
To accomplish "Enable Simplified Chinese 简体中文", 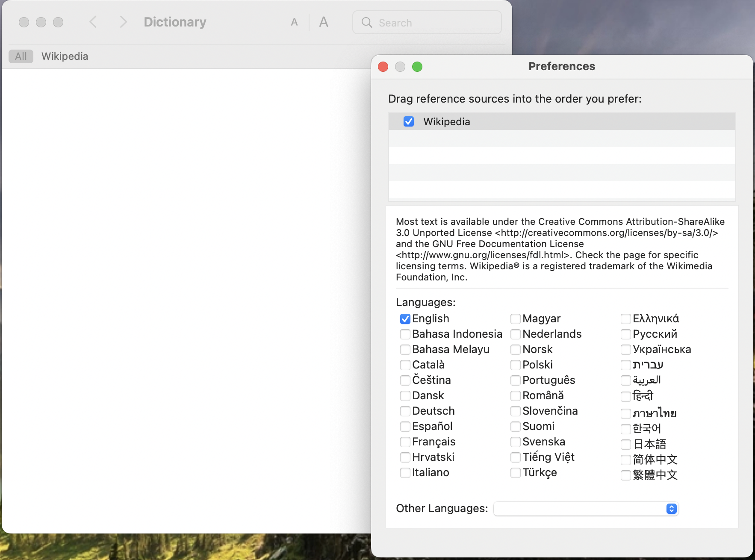I will [x=626, y=460].
